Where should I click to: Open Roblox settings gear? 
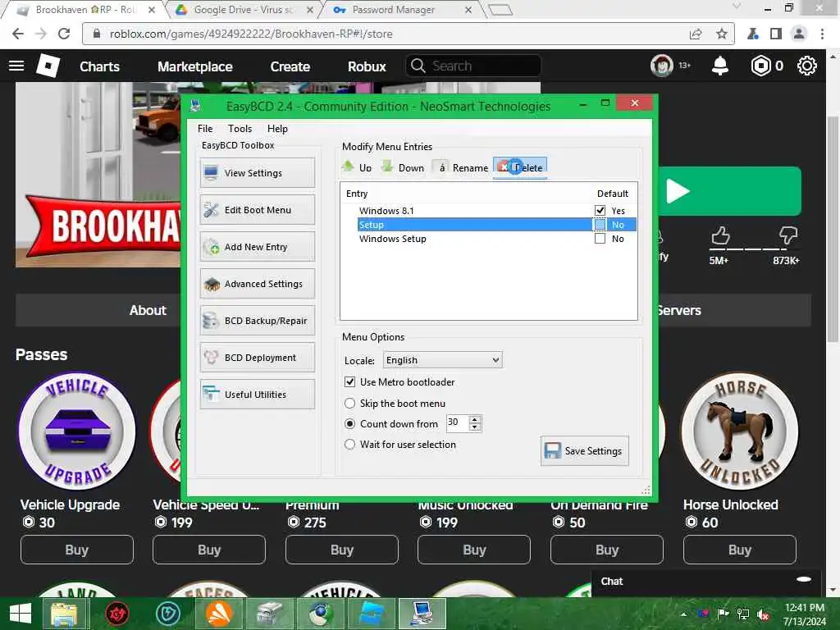pyautogui.click(x=807, y=66)
